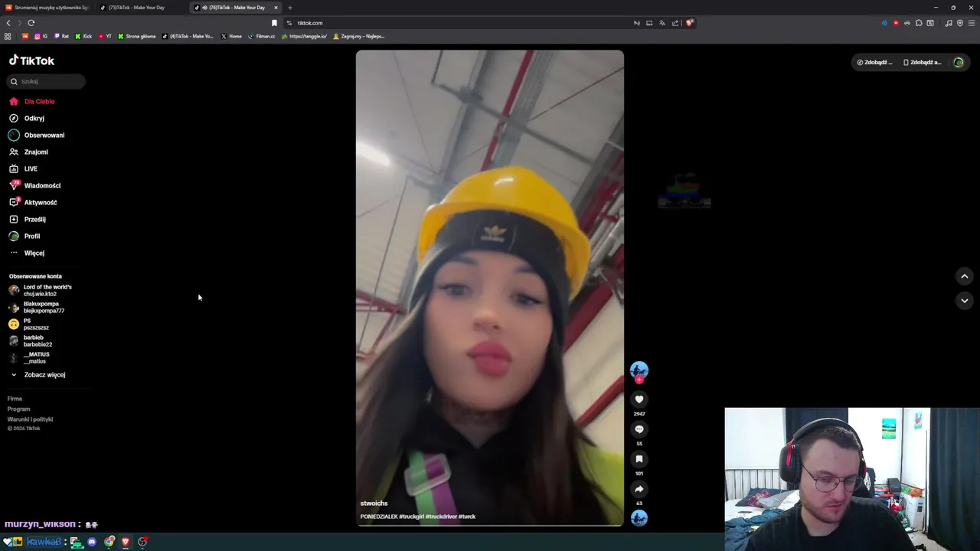Open OBS Studio from the taskbar

click(142, 542)
